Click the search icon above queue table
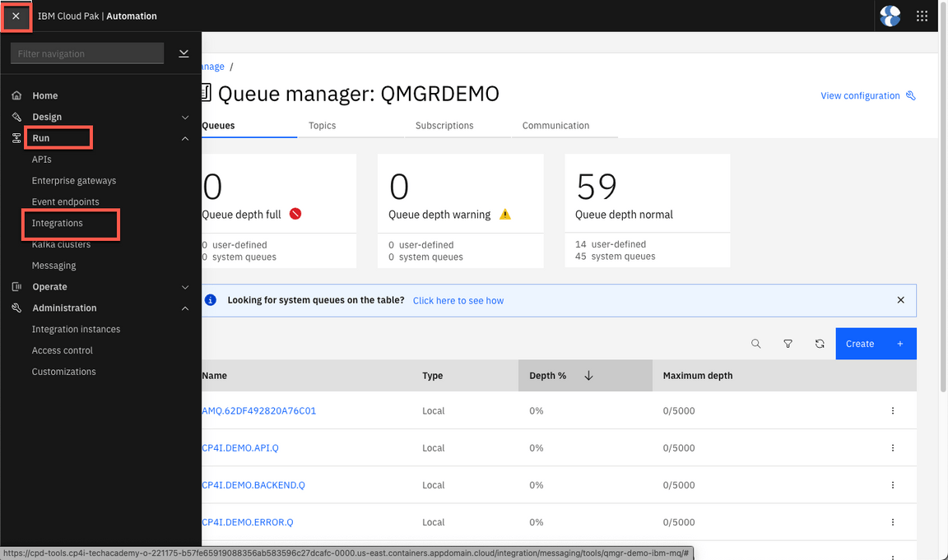 coord(755,344)
